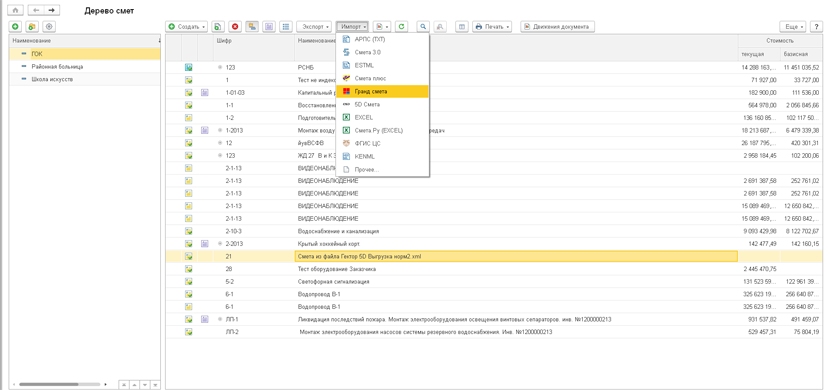
Task: Add a new item with the green plus in the left panel
Action: 15,26
